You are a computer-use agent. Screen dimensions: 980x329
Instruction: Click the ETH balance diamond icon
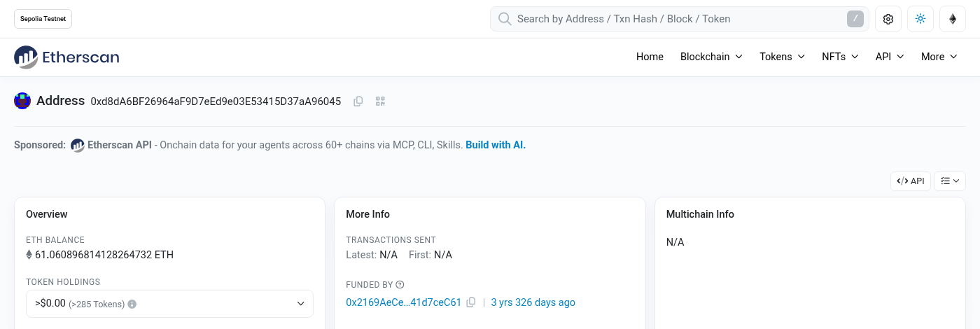[29, 255]
